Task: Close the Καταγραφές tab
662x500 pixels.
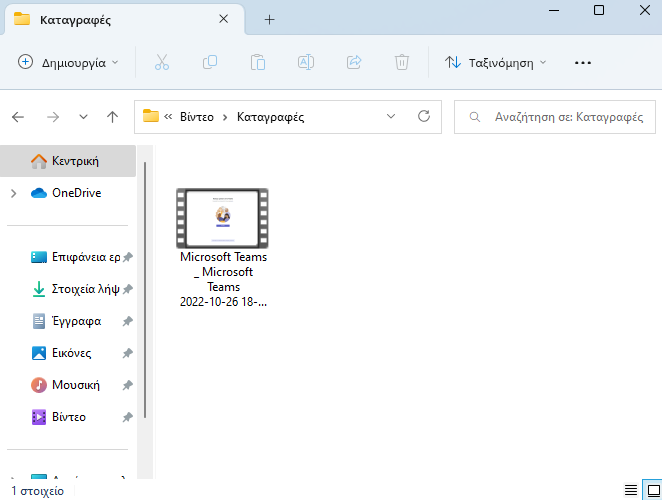Action: coord(224,19)
